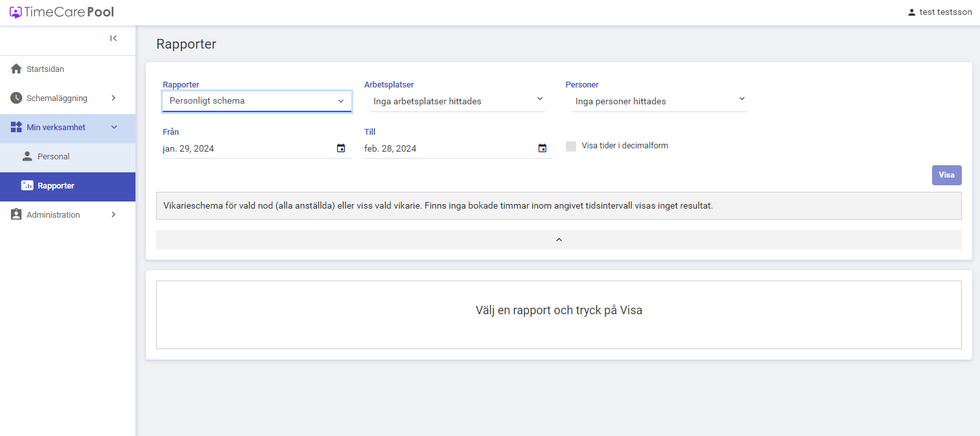Expand the Administration menu item

(x=67, y=214)
